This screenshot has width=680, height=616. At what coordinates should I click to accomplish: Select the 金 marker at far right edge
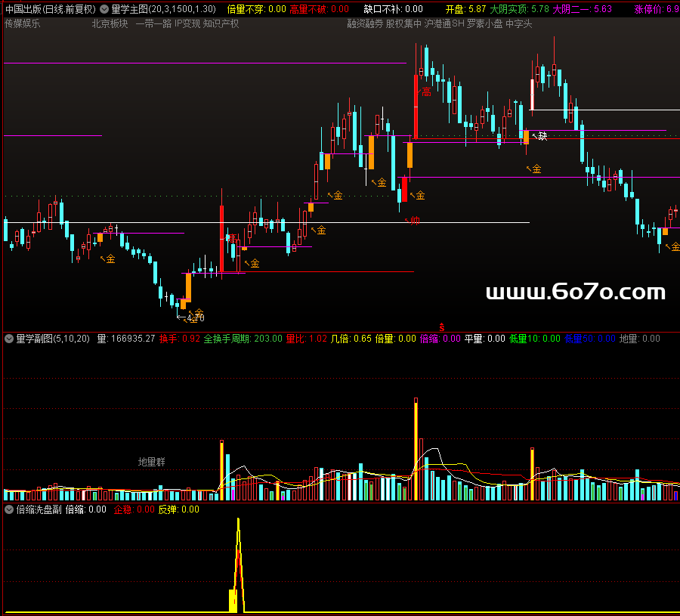(x=675, y=247)
